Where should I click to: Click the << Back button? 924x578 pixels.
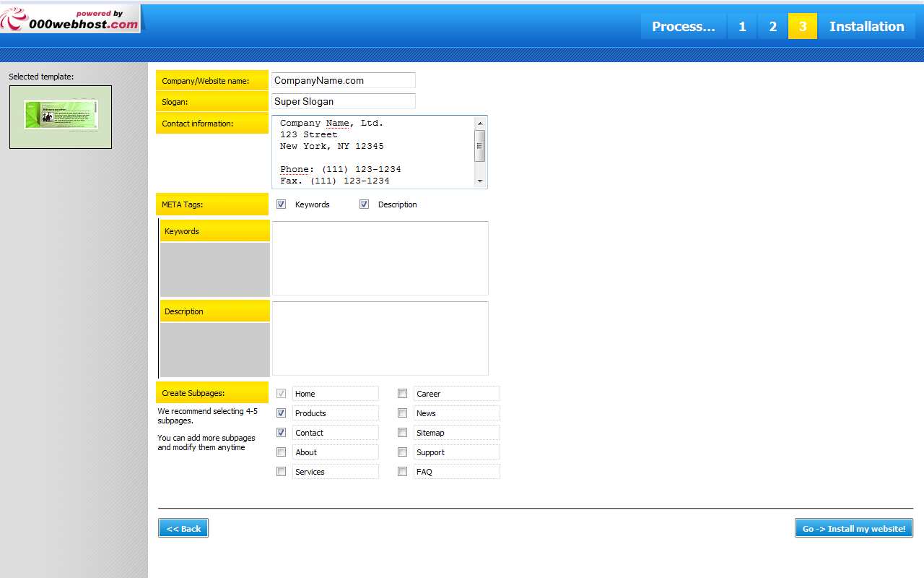pos(183,528)
